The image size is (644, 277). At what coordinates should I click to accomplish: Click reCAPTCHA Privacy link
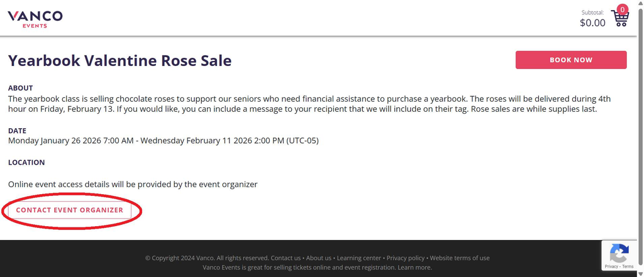[x=611, y=267]
